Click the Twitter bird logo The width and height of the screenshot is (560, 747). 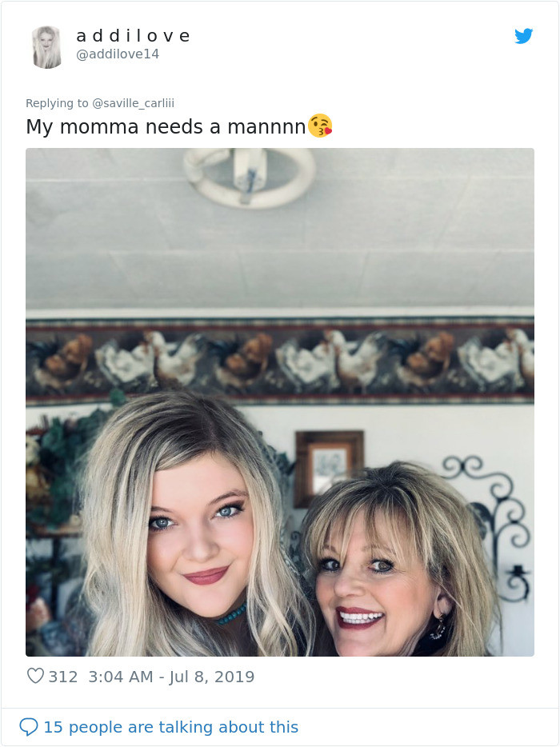click(523, 36)
